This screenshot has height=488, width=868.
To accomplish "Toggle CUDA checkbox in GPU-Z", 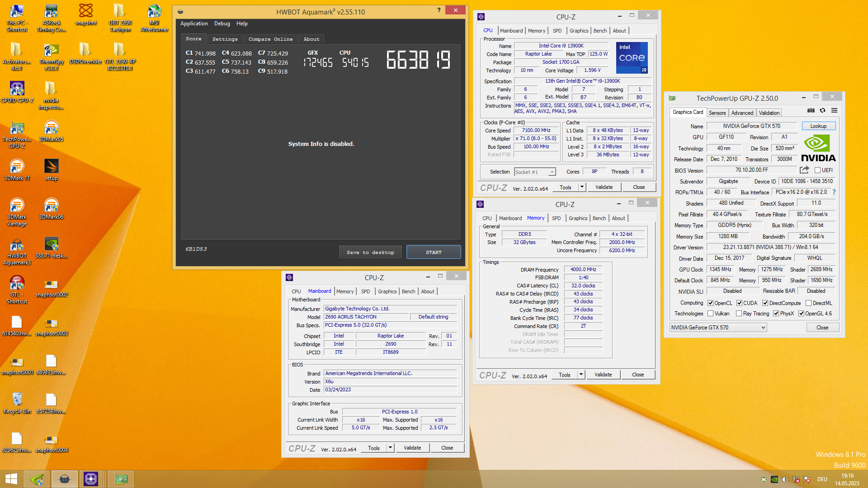I will tap(739, 303).
